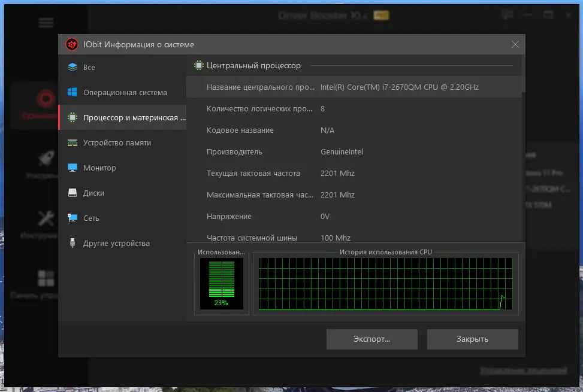
Task: Click the Напряжение row
Action: coord(354,216)
